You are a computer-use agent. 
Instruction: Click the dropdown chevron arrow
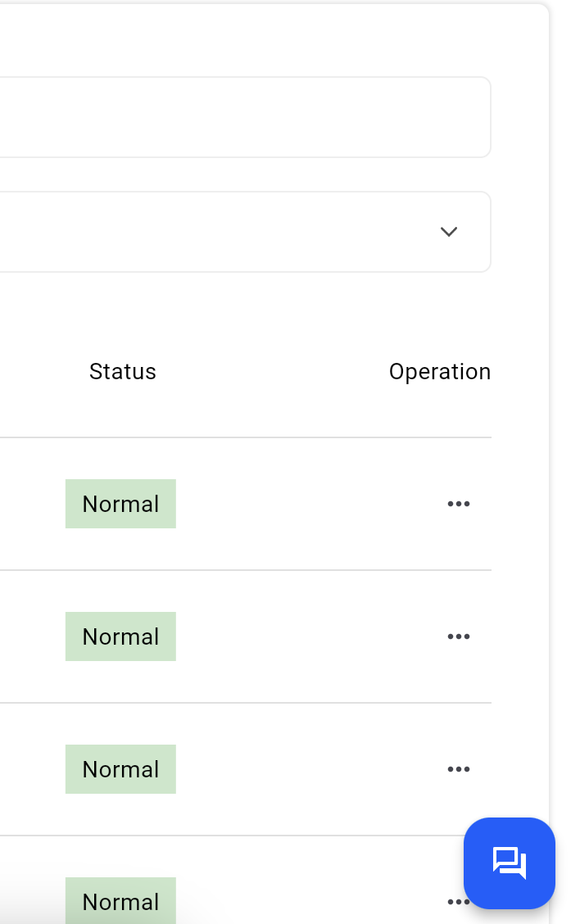pyautogui.click(x=449, y=232)
